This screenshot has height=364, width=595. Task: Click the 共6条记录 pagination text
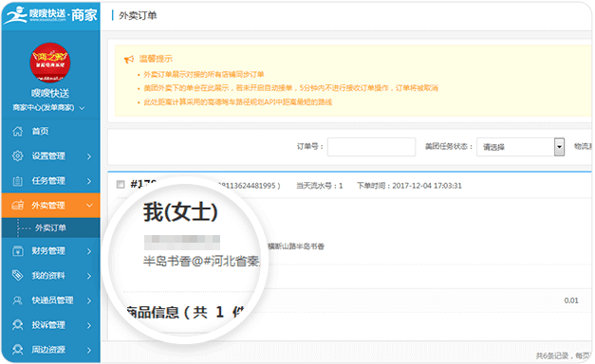(552, 355)
